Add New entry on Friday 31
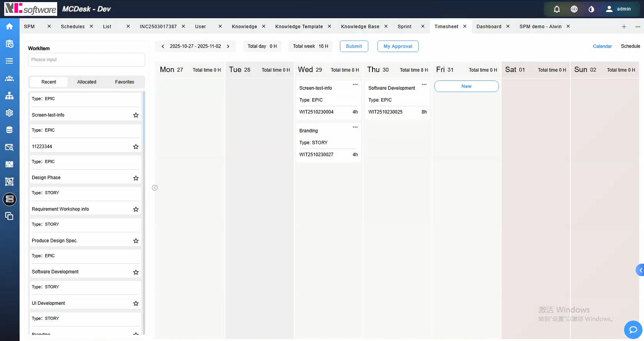 click(x=467, y=86)
